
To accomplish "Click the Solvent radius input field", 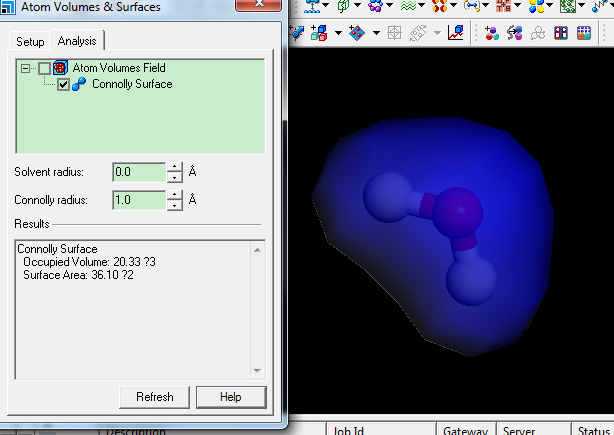I will [139, 172].
